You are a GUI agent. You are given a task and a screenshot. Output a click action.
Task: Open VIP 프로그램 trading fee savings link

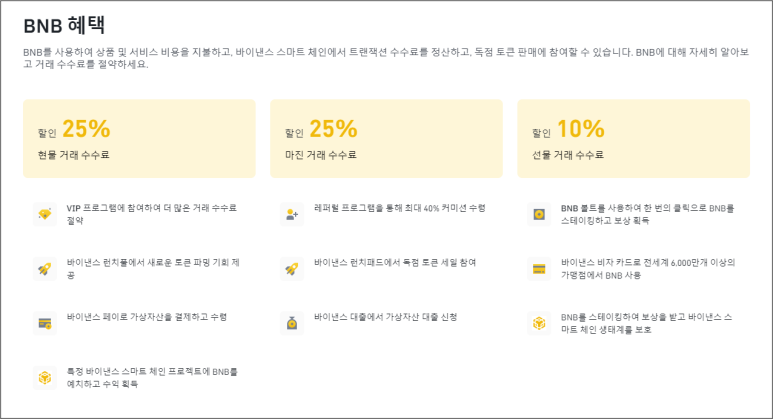pyautogui.click(x=151, y=214)
